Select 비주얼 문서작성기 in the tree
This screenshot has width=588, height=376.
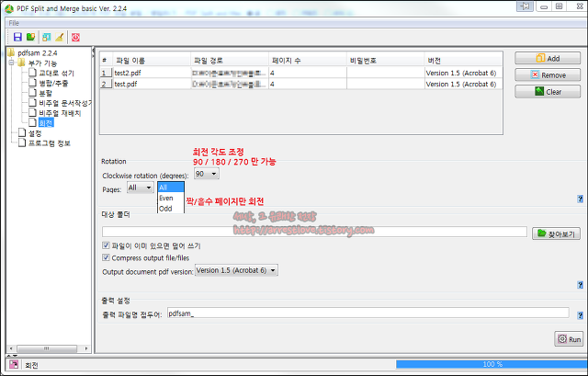click(x=65, y=103)
